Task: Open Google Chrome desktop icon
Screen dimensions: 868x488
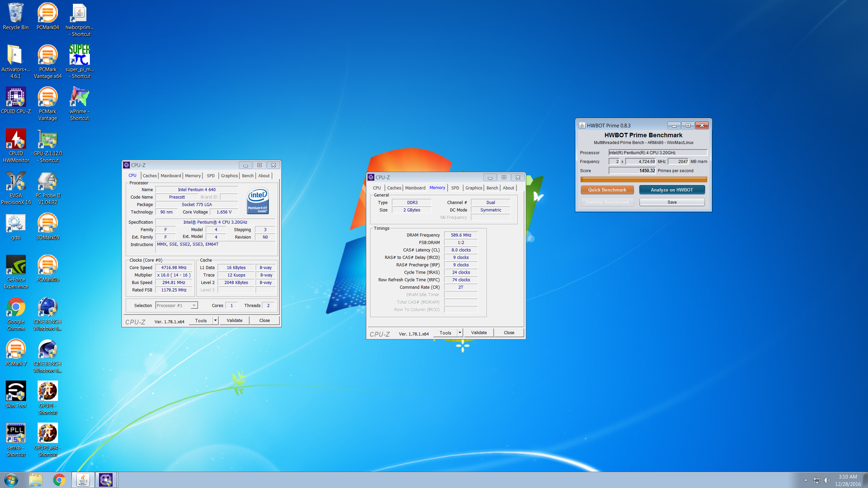Action: 16,314
